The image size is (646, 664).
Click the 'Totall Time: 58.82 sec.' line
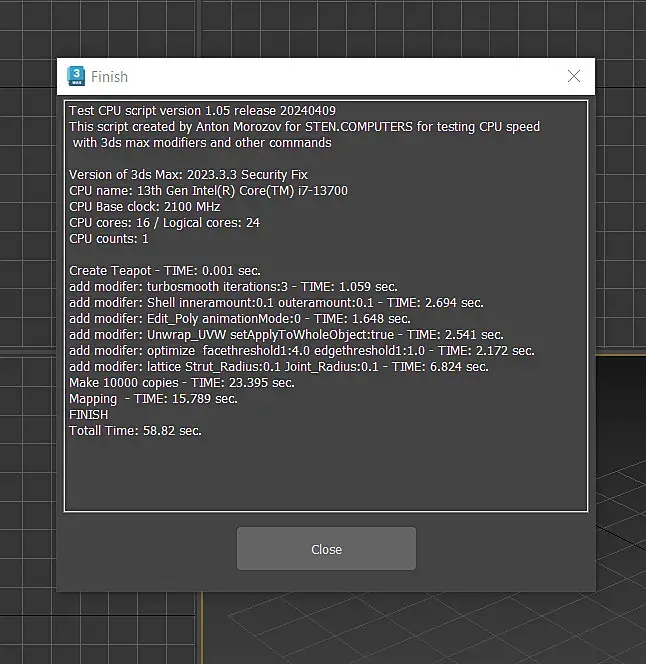(x=136, y=431)
